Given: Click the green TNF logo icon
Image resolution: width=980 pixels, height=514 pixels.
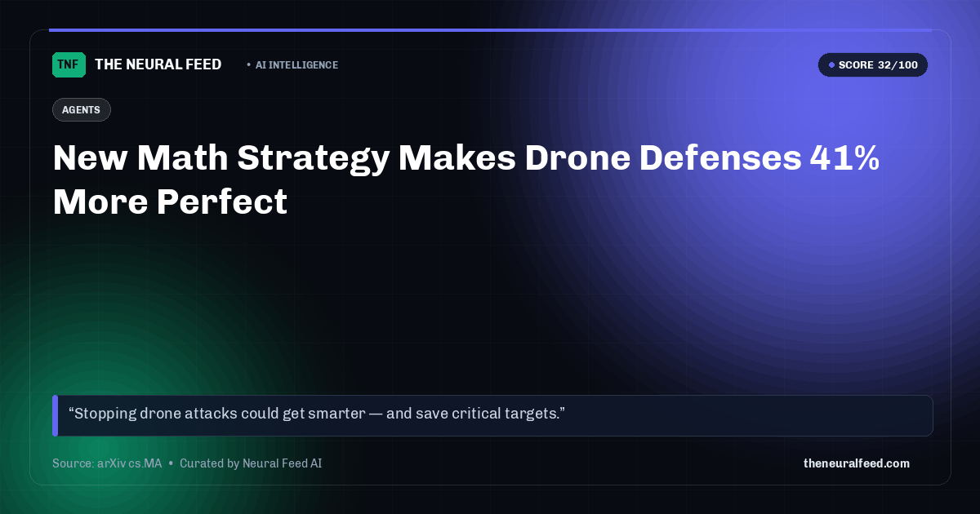Looking at the screenshot, I should (x=69, y=64).
